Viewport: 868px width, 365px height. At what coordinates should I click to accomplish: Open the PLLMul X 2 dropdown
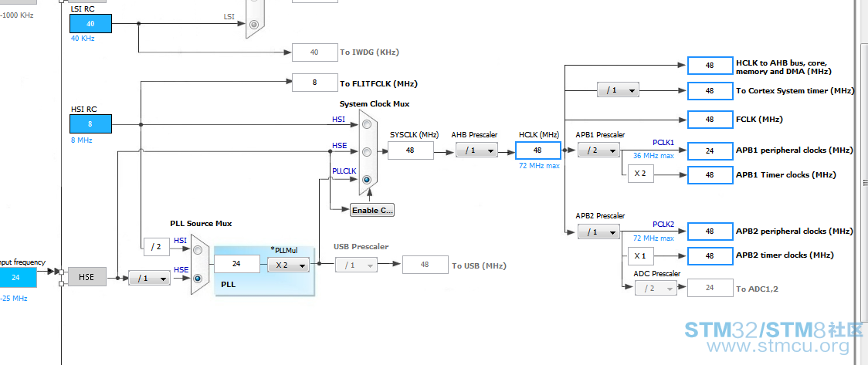click(288, 265)
